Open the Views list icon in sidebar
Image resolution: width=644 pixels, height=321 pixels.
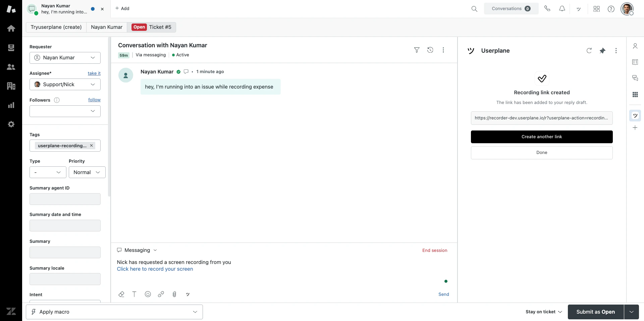click(11, 48)
